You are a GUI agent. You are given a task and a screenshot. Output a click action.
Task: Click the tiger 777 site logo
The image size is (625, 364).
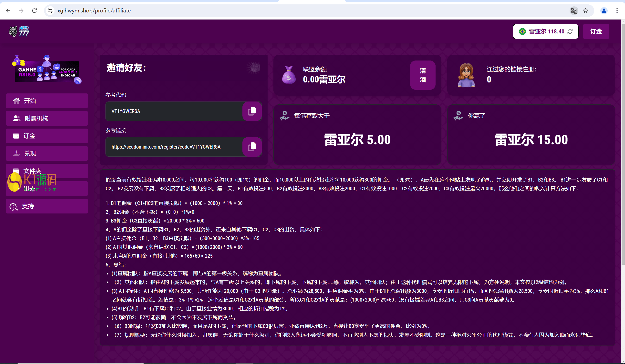(19, 31)
